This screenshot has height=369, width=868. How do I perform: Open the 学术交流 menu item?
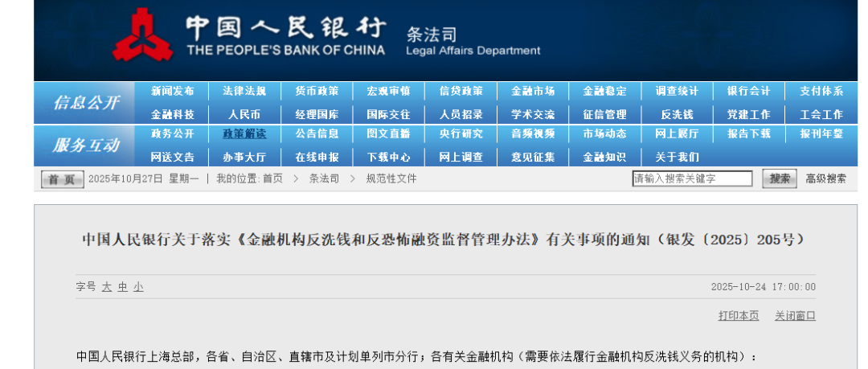click(533, 115)
